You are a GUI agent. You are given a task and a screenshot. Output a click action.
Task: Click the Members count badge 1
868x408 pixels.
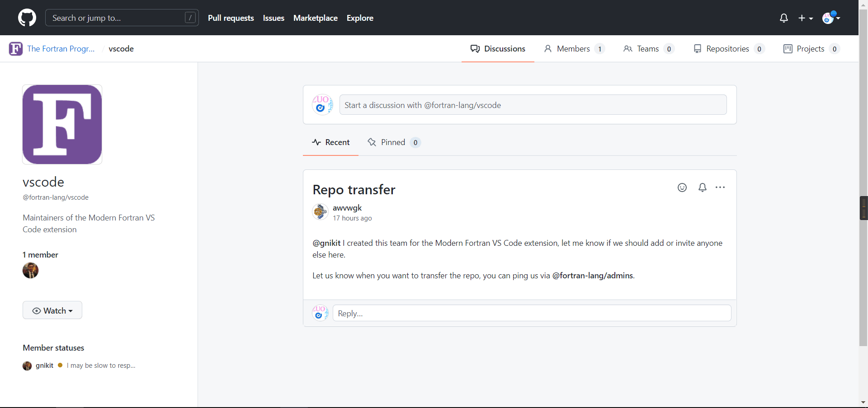[x=600, y=49]
